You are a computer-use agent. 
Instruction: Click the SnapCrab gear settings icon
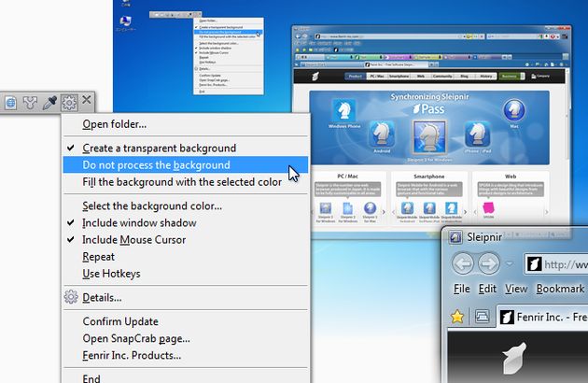click(x=69, y=102)
